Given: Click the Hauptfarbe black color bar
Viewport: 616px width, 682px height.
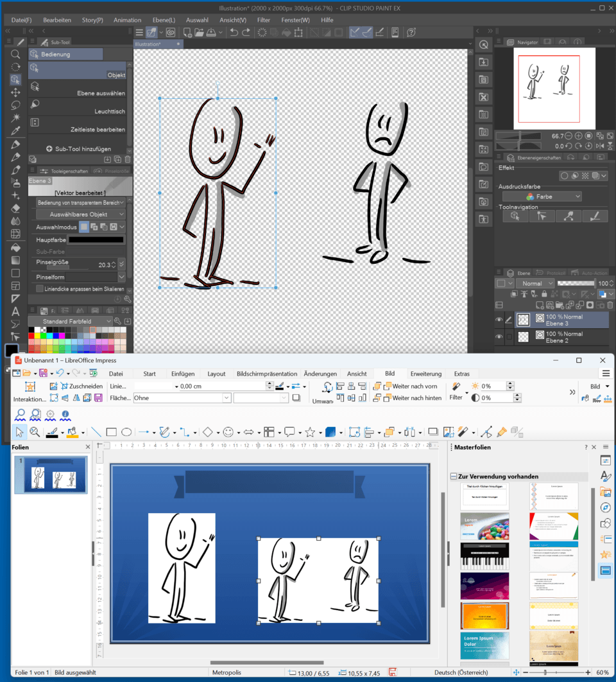Looking at the screenshot, I should point(96,240).
